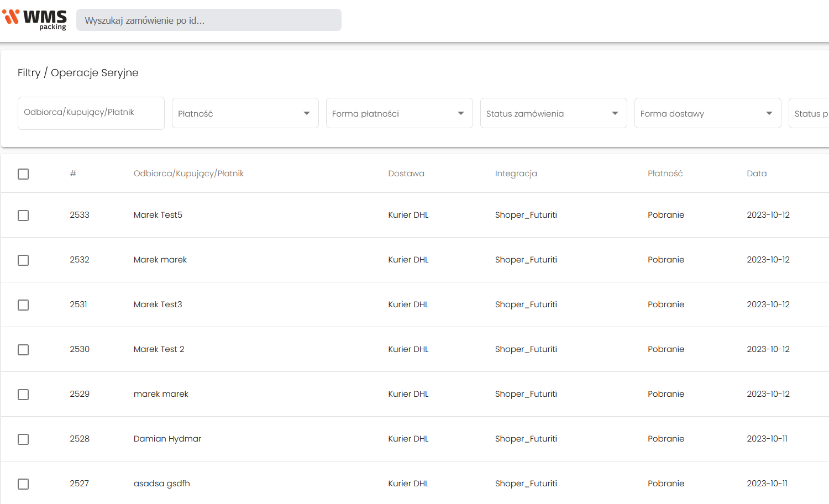Sort by the Dostawa column header
This screenshot has height=504, width=829.
click(406, 174)
